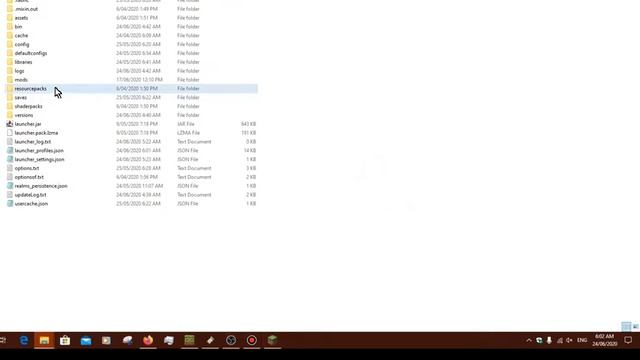Select the defaultconfigs folder

tap(31, 53)
